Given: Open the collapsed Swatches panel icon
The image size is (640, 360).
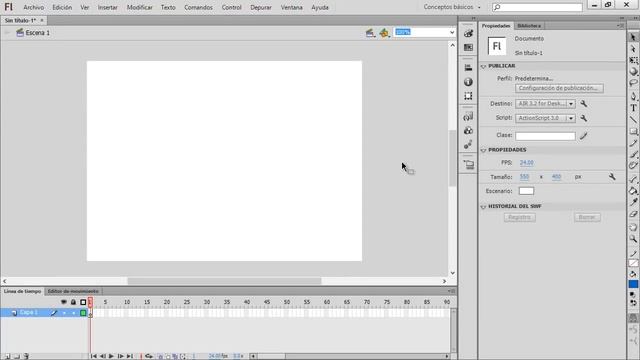Looking at the screenshot, I should [468, 47].
